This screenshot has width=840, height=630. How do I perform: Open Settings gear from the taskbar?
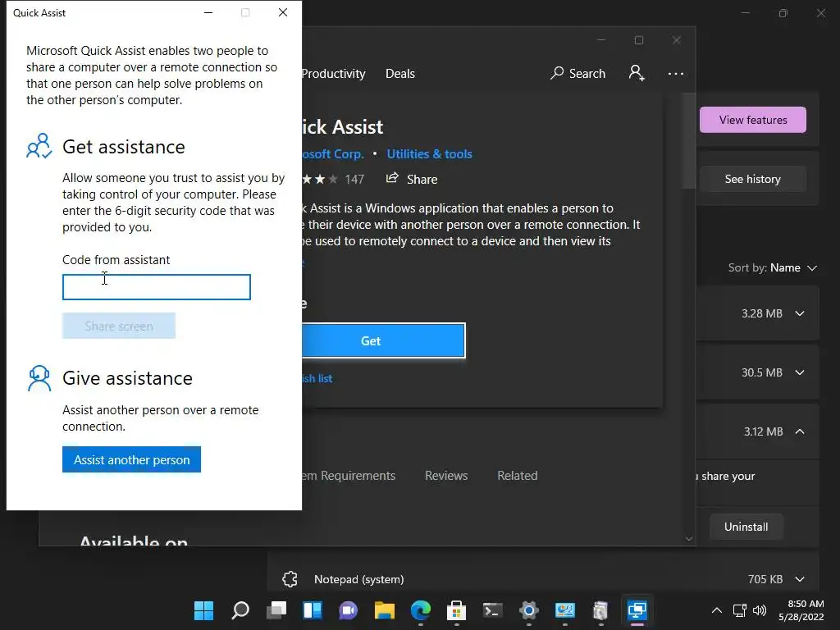[x=529, y=610]
